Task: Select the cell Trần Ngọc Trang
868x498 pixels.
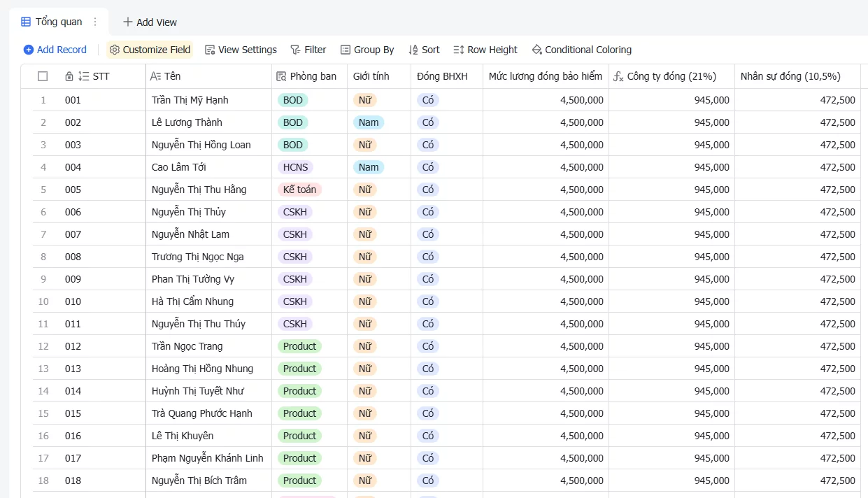Action: tap(208, 346)
